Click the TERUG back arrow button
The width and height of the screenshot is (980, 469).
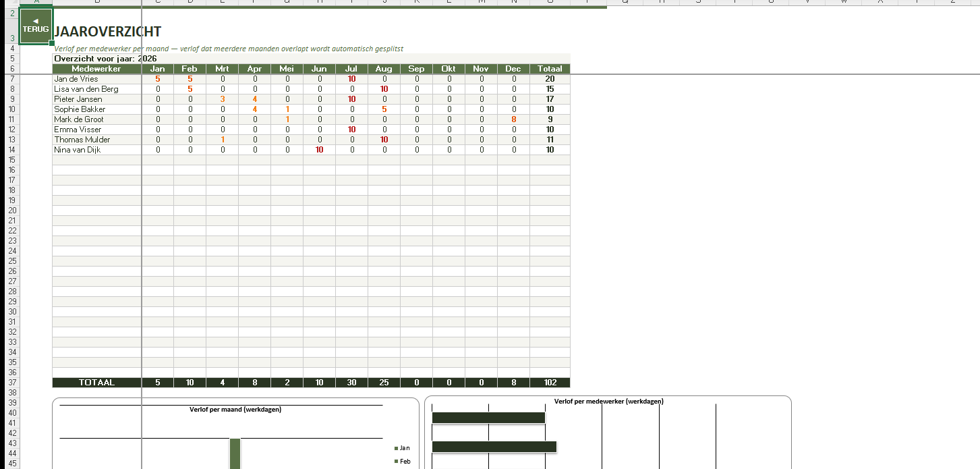[36, 26]
